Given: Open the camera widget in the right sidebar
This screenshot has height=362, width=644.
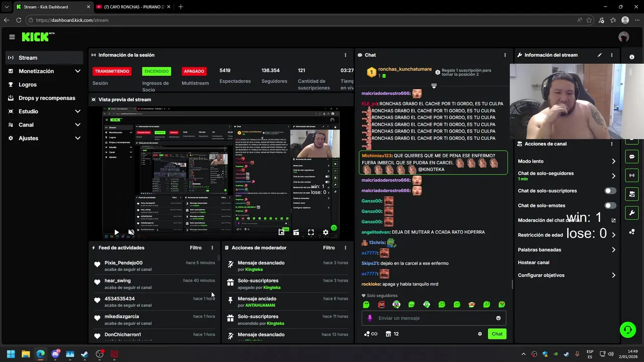Looking at the screenshot, I should 632,194.
